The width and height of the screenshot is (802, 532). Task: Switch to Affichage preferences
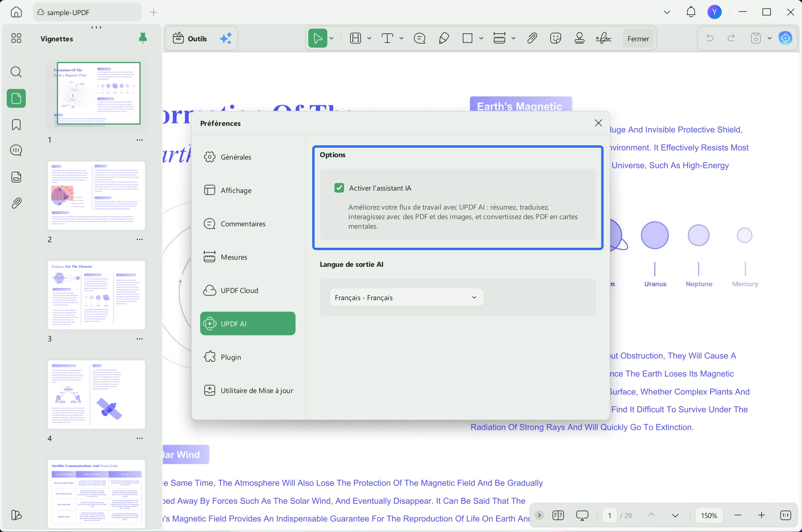coord(248,190)
